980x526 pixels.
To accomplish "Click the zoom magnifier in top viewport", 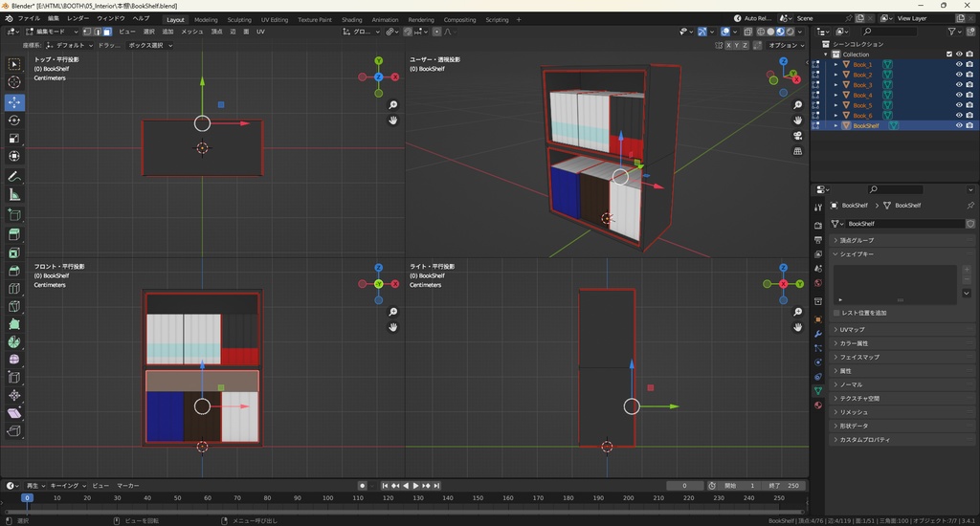I will [392, 105].
